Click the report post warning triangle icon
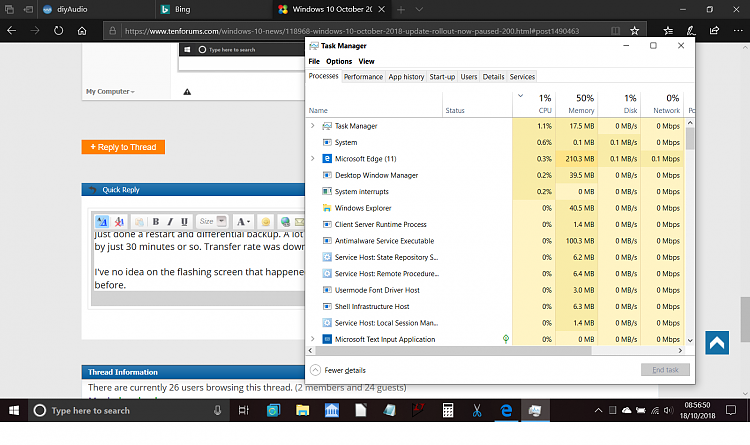Viewport: 750px width, 445px height. coord(187,92)
